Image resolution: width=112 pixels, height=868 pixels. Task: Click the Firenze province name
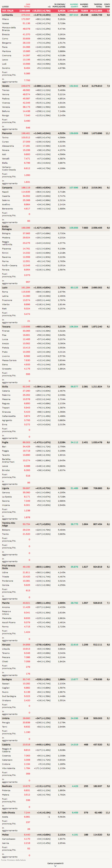[x=6, y=331]
